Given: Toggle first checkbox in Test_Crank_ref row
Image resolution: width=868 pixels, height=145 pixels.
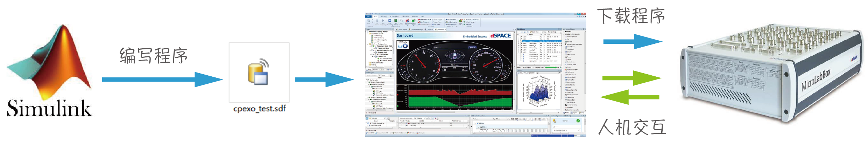Looking at the screenshot, I should (x=508, y=130).
